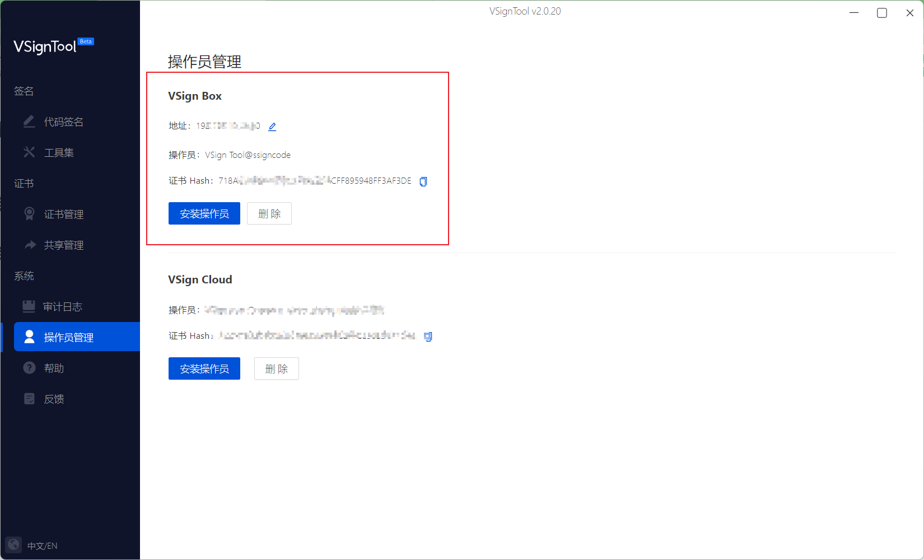Screen dimensions: 924x560
Task: Click the globe icon beside 中文/EN
Action: tap(12, 544)
